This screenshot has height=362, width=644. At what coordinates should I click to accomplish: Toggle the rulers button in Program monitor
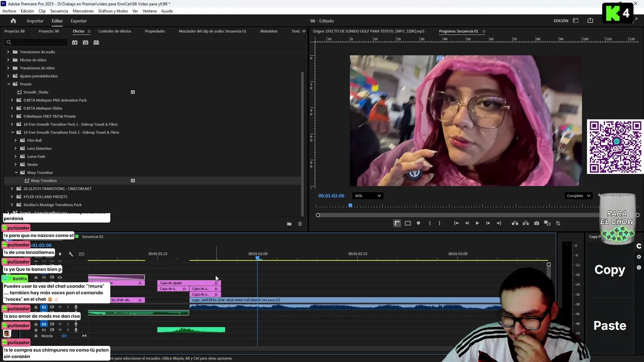click(x=397, y=223)
